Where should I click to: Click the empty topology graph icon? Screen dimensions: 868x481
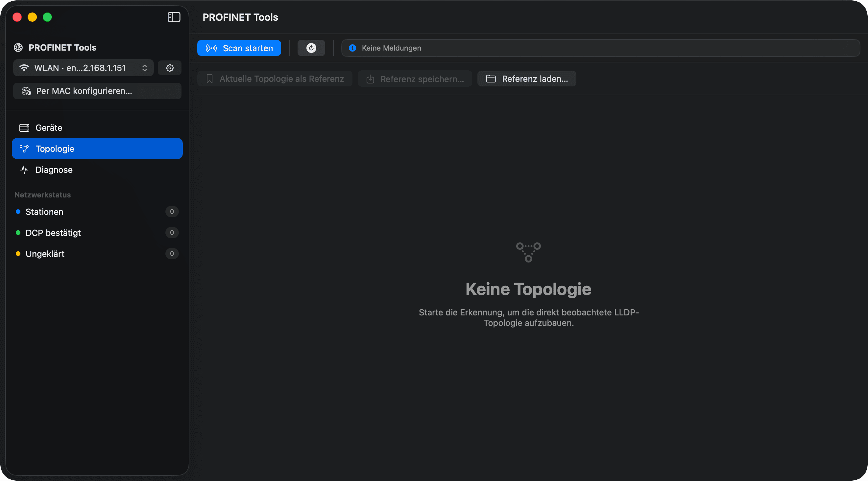pyautogui.click(x=528, y=252)
